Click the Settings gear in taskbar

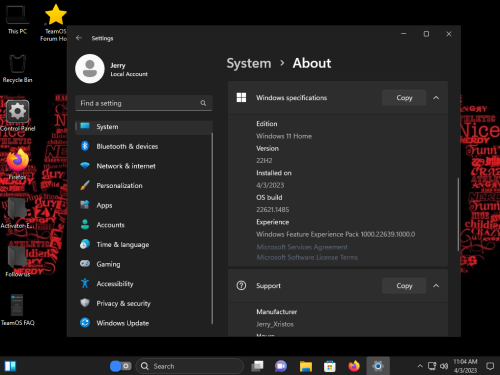pyautogui.click(x=378, y=366)
